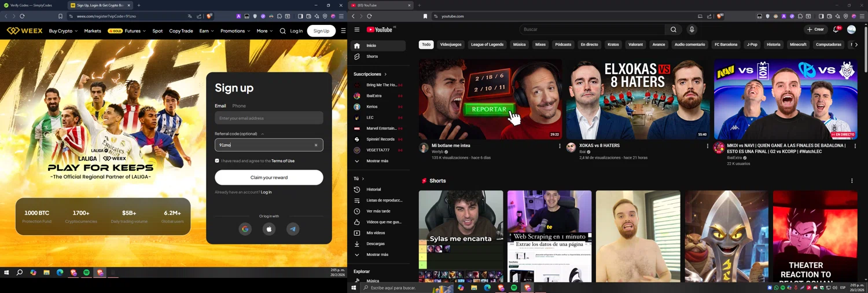Click Log In in the WEEX header
Screen dimensions: 868x293
coord(296,31)
